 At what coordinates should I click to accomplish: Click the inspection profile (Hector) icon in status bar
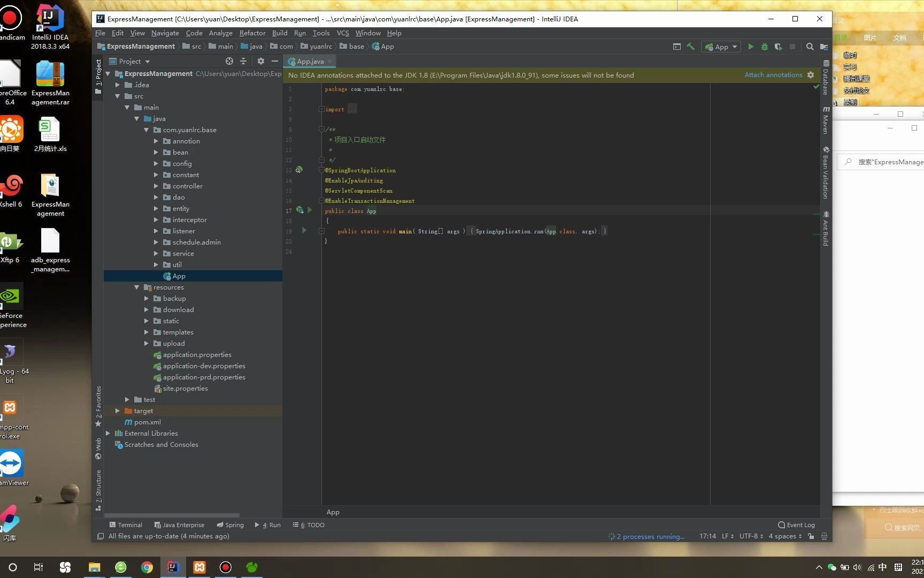pyautogui.click(x=824, y=536)
